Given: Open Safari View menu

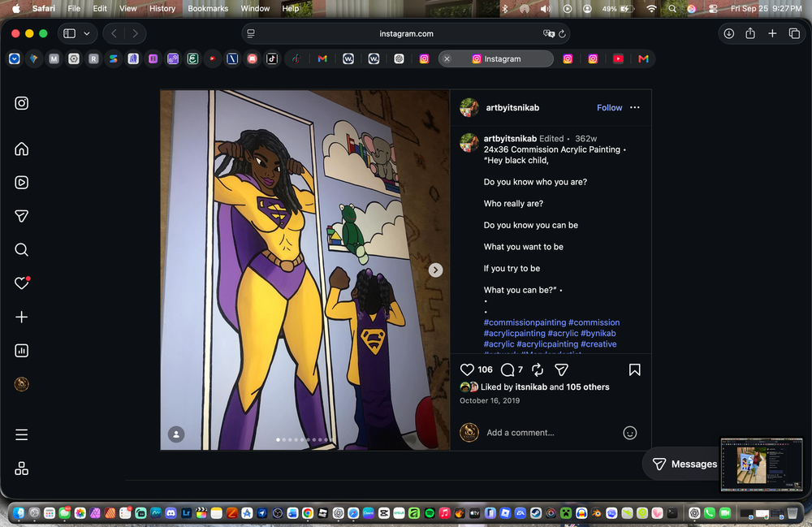Looking at the screenshot, I should 128,8.
